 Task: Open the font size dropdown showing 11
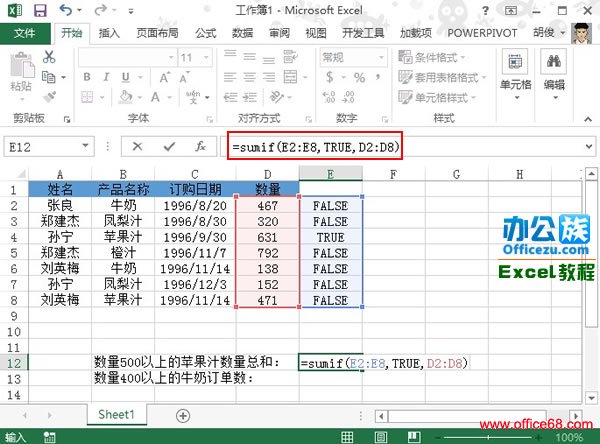tap(206, 58)
